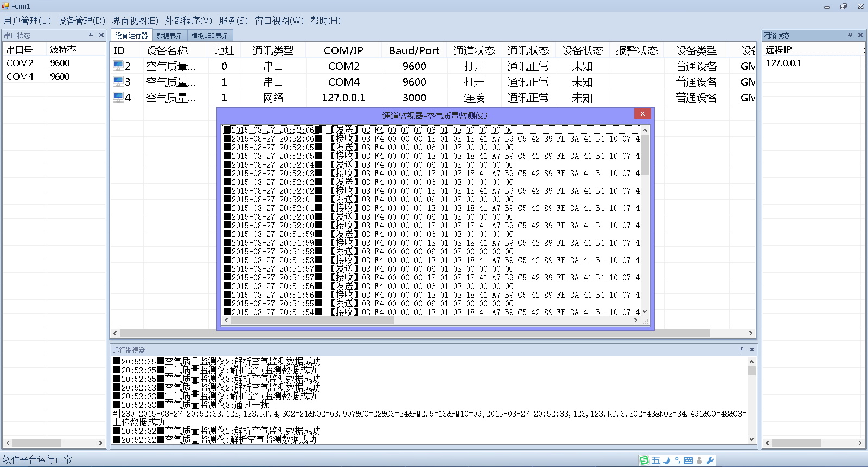Pin the 运行监视器 panel
The width and height of the screenshot is (868, 467).
[x=742, y=349]
